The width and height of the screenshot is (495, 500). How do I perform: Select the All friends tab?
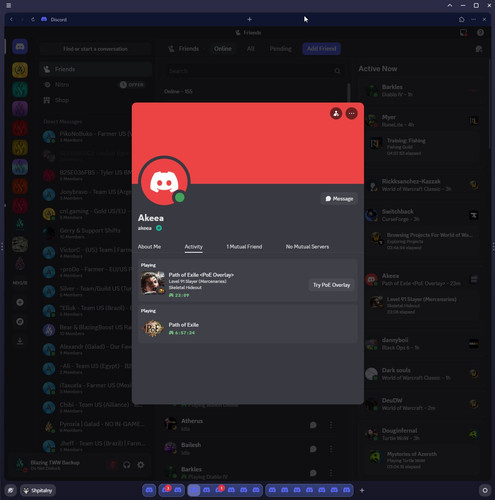coord(251,49)
